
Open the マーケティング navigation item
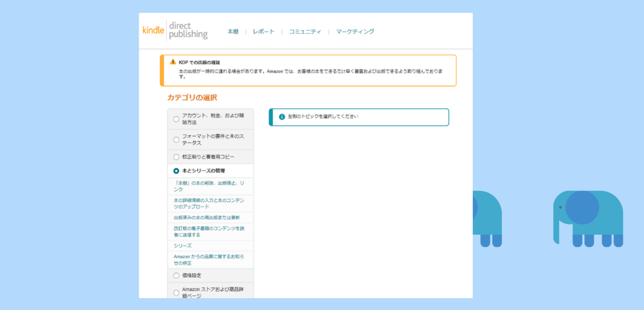[355, 32]
